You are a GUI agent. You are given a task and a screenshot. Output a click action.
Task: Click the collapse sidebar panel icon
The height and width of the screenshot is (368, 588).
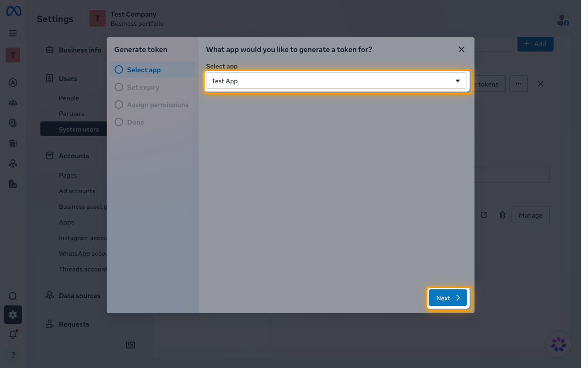[130, 345]
